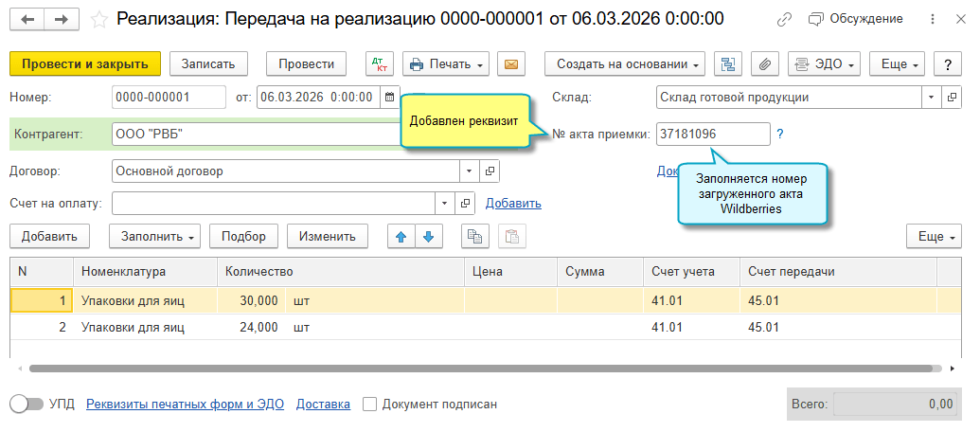
Task: Click Провести и закрыть button
Action: (85, 63)
